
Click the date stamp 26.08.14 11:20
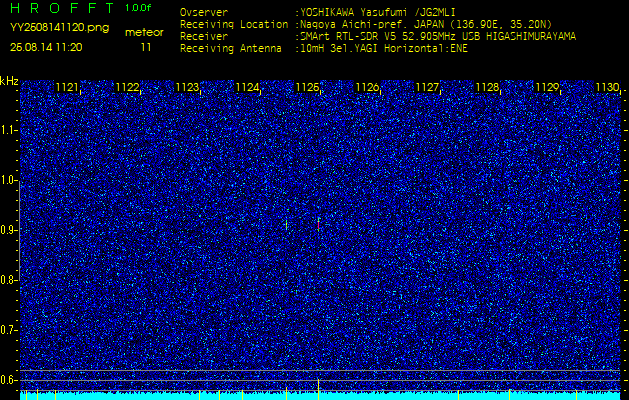pyautogui.click(x=46, y=47)
